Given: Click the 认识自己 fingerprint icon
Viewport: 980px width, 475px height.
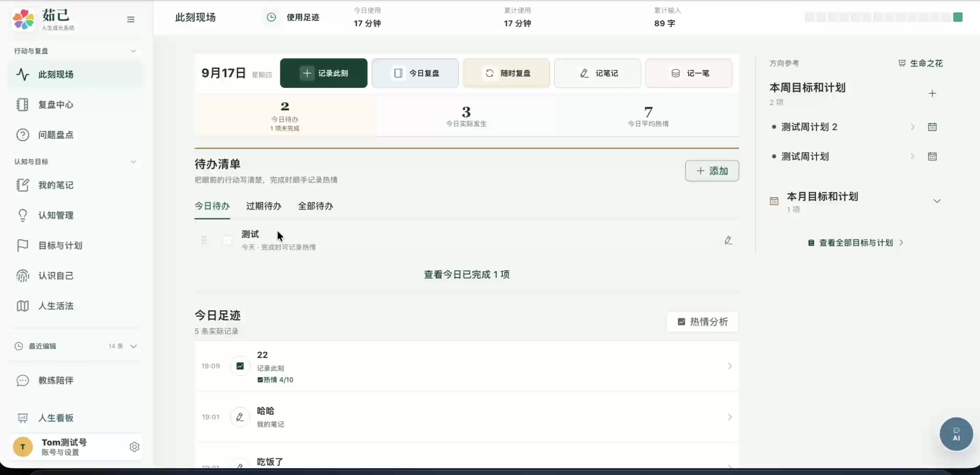Looking at the screenshot, I should [x=22, y=276].
